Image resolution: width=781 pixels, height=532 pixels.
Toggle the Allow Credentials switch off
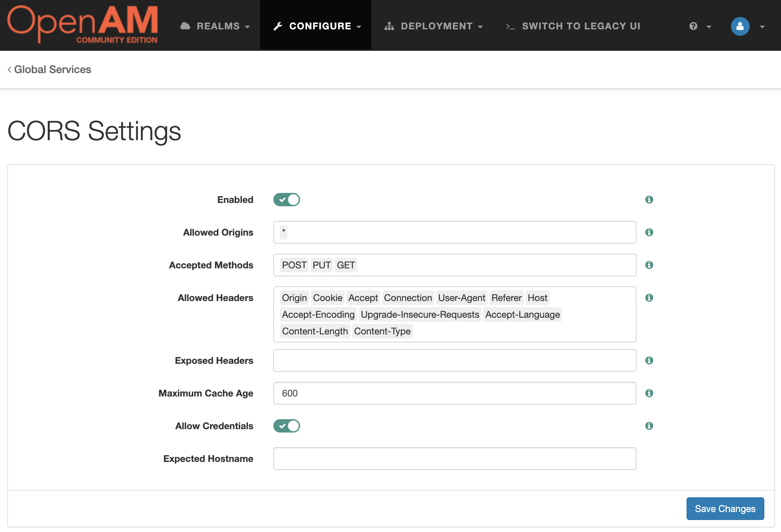coord(287,426)
